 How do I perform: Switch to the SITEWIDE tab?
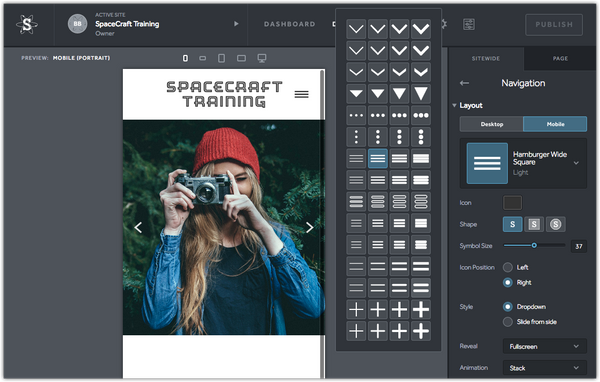click(x=486, y=59)
